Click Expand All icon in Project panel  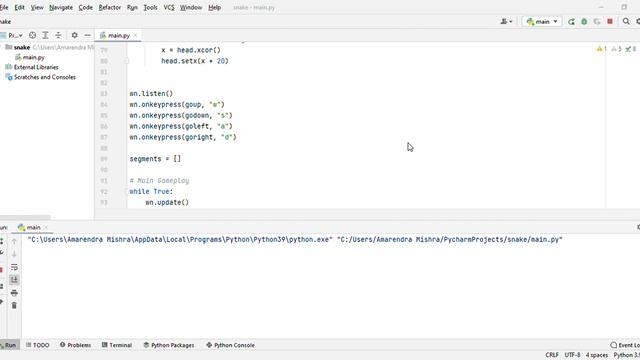(x=45, y=36)
